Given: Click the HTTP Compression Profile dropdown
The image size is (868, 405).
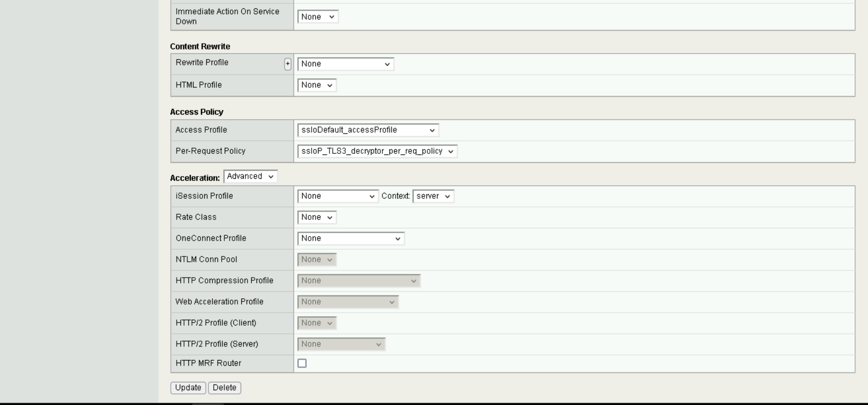Looking at the screenshot, I should (x=359, y=281).
